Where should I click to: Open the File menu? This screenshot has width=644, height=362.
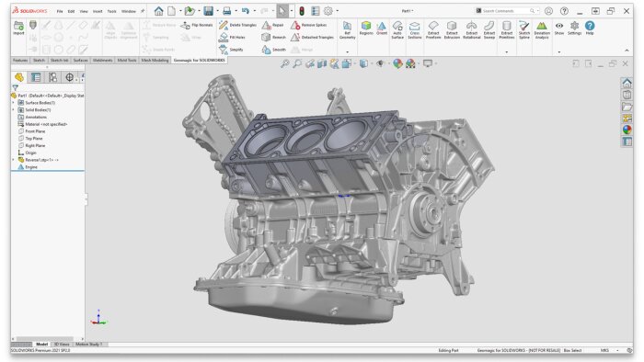coord(60,11)
